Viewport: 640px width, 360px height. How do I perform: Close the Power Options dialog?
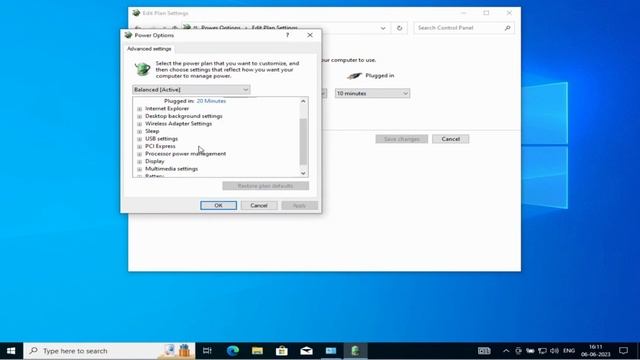(x=310, y=35)
